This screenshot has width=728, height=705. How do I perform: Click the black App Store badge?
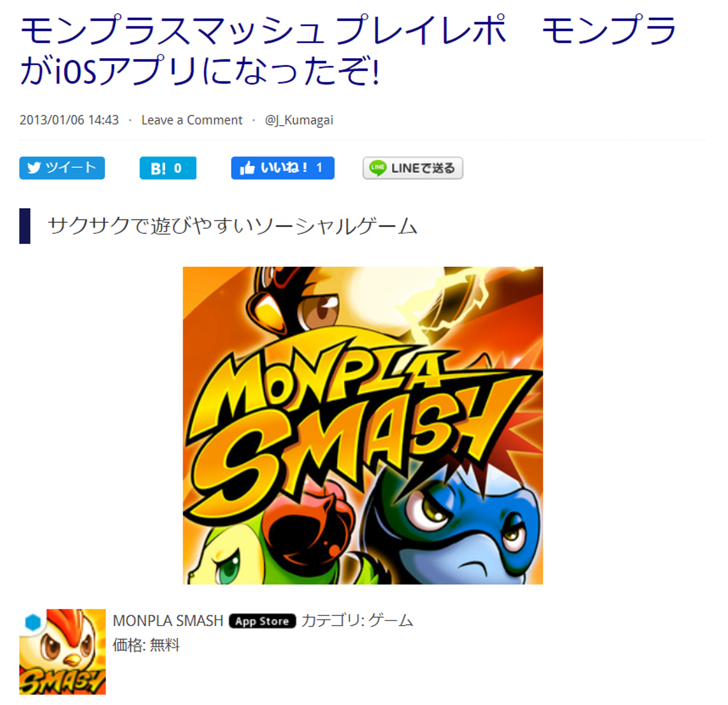point(262,621)
